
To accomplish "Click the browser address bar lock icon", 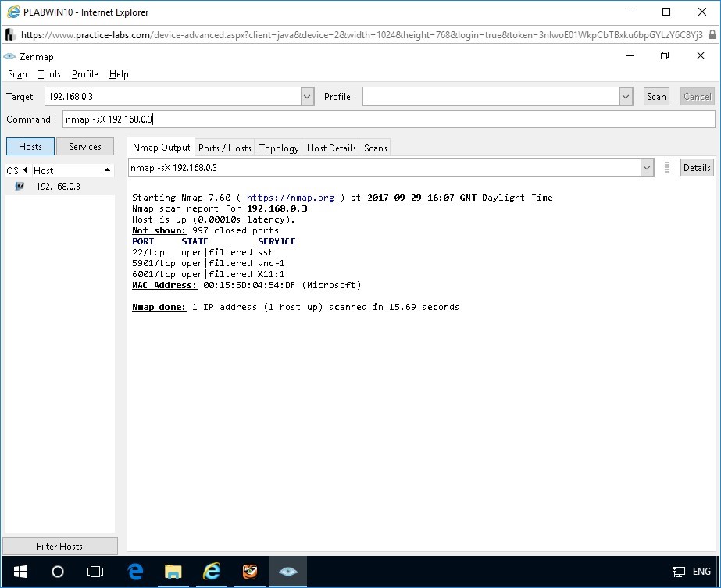I will (712, 34).
